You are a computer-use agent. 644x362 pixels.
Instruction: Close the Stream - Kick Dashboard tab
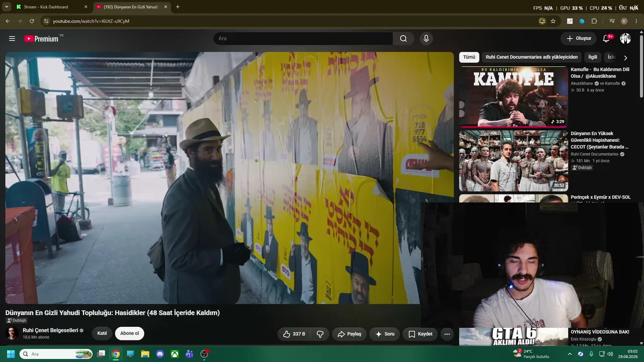pyautogui.click(x=86, y=7)
